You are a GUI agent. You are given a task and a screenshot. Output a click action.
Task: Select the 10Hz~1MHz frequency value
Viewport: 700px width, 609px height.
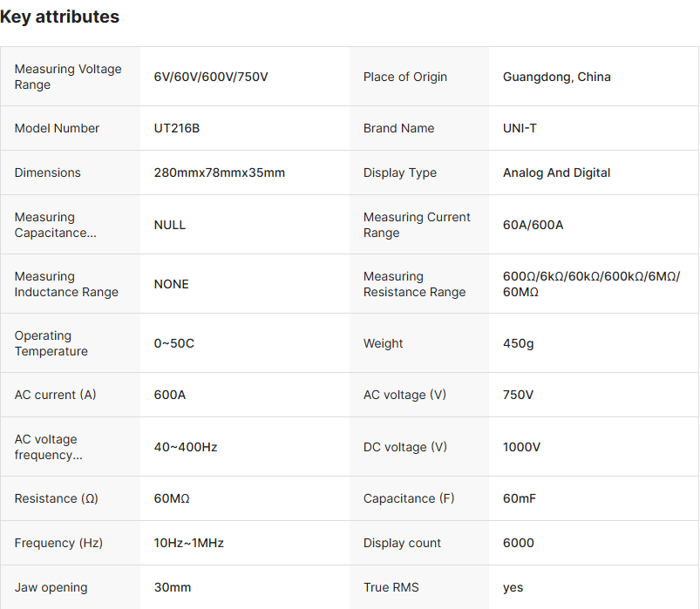(x=189, y=543)
